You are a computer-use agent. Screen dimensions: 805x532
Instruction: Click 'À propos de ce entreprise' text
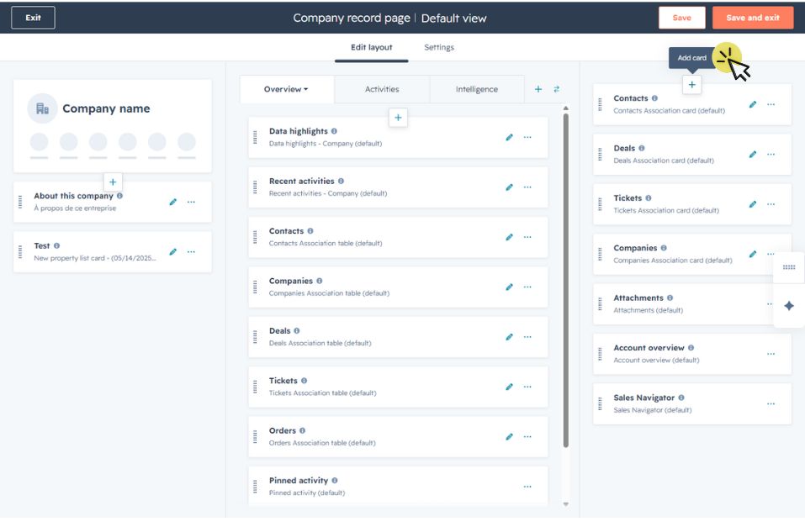(75, 208)
